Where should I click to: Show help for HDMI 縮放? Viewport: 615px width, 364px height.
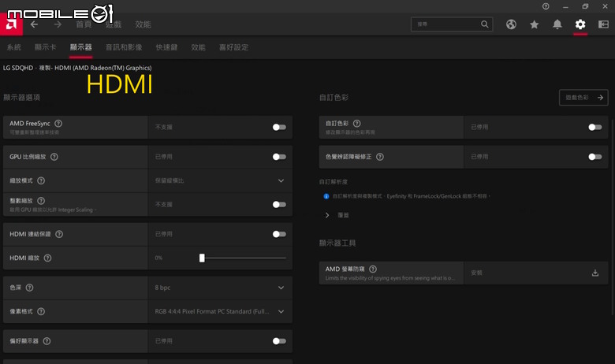pos(48,258)
